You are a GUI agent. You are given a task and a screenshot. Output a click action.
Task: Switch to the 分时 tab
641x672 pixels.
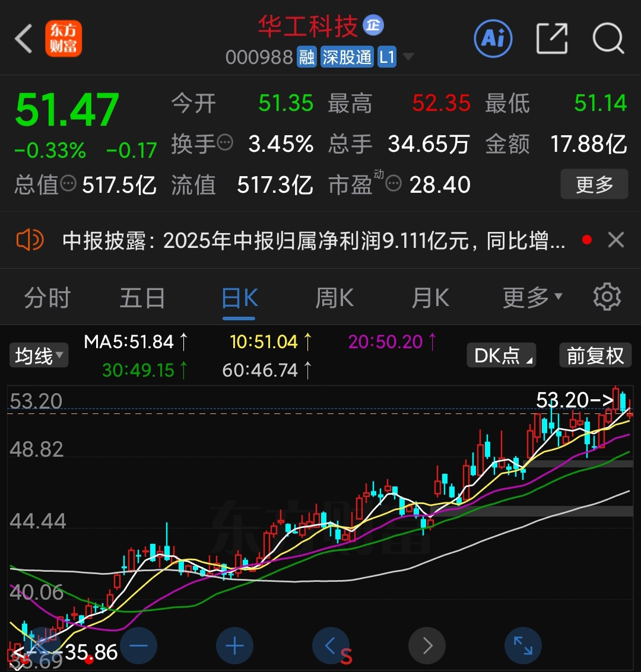click(47, 298)
